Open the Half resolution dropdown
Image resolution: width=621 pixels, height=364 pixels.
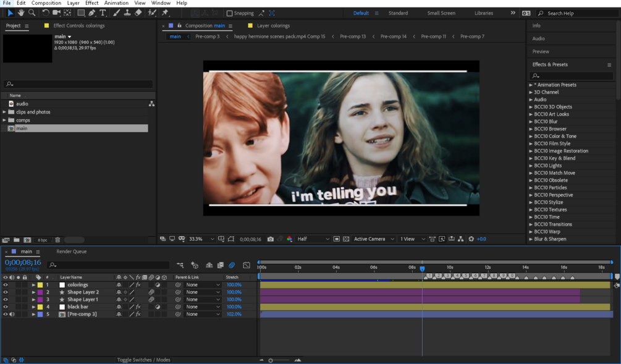313,239
